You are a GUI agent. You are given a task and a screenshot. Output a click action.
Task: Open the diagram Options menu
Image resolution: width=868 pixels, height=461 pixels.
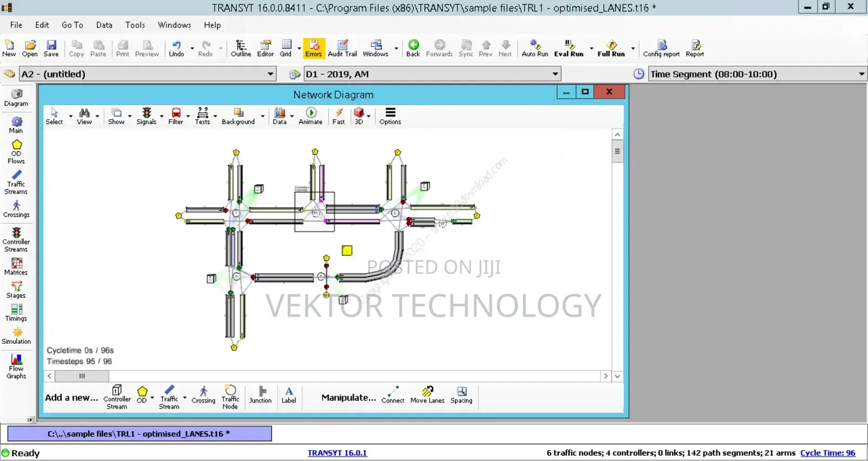click(x=390, y=116)
